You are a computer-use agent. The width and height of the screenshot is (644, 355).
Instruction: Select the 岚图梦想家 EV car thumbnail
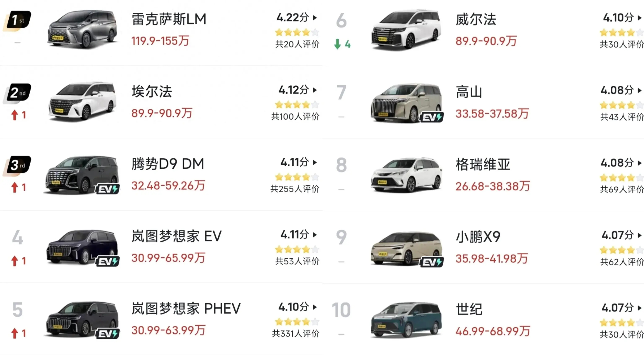(x=82, y=248)
